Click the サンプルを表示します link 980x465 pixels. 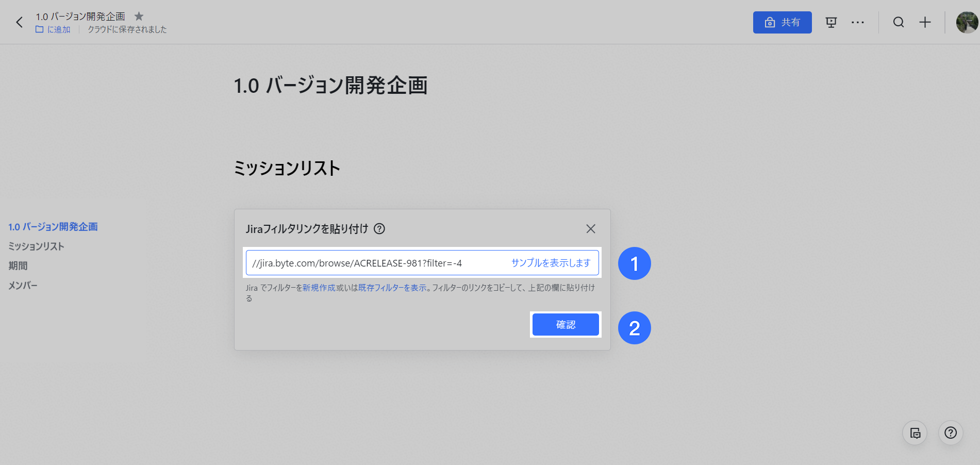[551, 263]
